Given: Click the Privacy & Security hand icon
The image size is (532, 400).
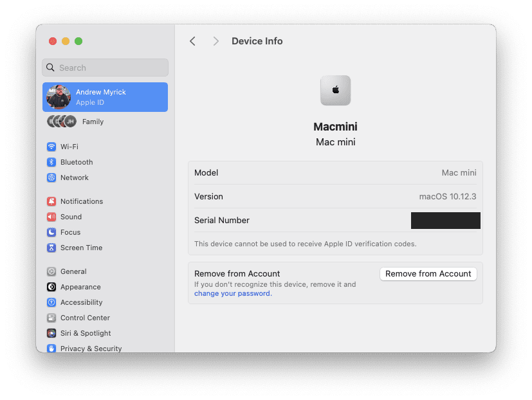Looking at the screenshot, I should coord(51,348).
